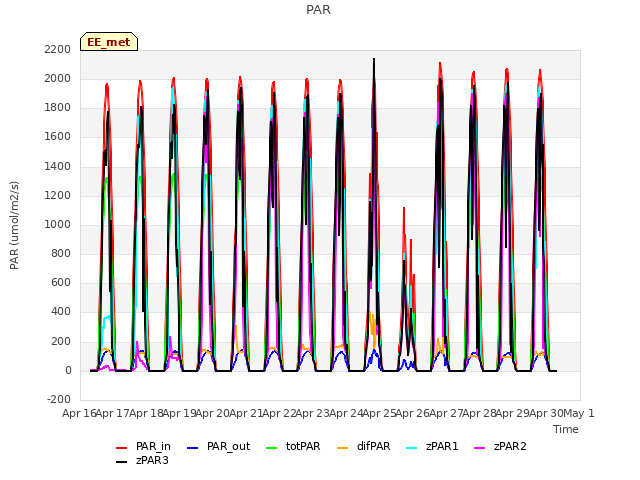Click the red PAR_in legend swatch
This screenshot has height=480, width=640.
pyautogui.click(x=122, y=448)
